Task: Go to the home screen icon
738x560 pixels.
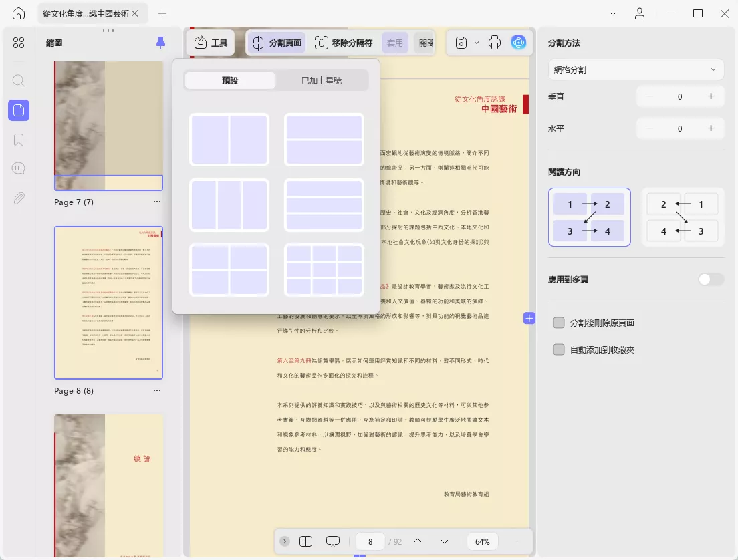Action: click(19, 13)
